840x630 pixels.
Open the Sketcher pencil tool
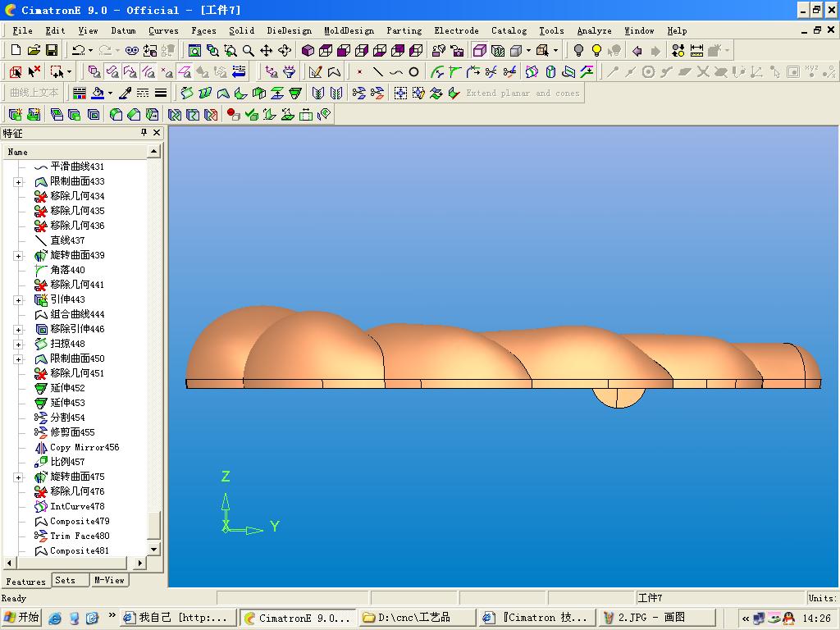(316, 72)
